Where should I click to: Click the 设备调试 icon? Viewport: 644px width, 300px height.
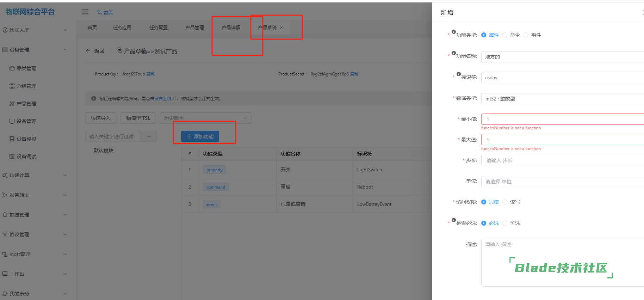[x=12, y=157]
